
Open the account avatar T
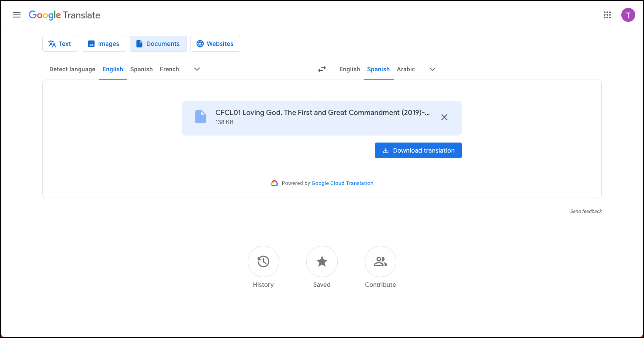pyautogui.click(x=628, y=15)
